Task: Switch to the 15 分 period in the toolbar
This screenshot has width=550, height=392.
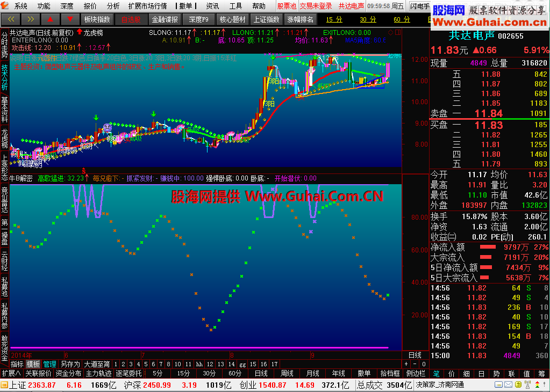Action: [334, 19]
